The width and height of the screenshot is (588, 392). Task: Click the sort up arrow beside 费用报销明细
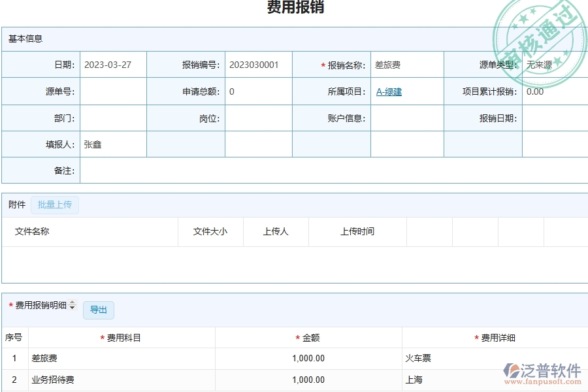point(71,303)
